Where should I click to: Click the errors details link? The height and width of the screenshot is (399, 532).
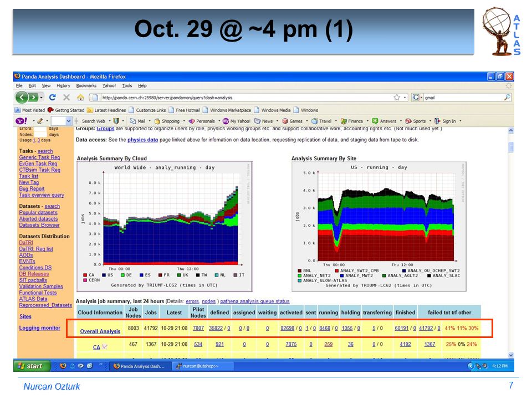[x=192, y=301]
